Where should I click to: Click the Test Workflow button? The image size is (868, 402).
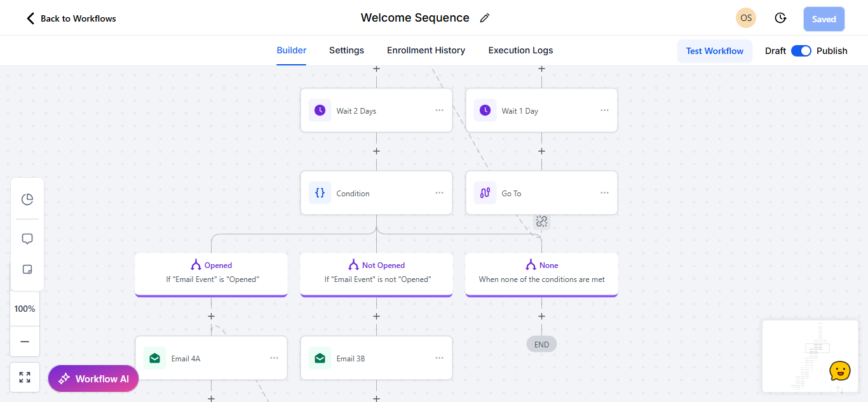715,51
